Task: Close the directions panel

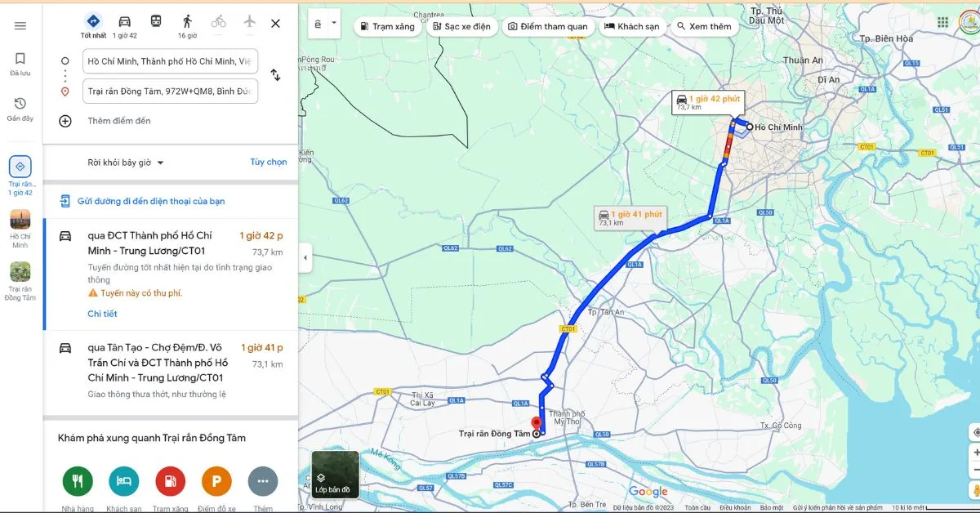Action: (x=275, y=24)
